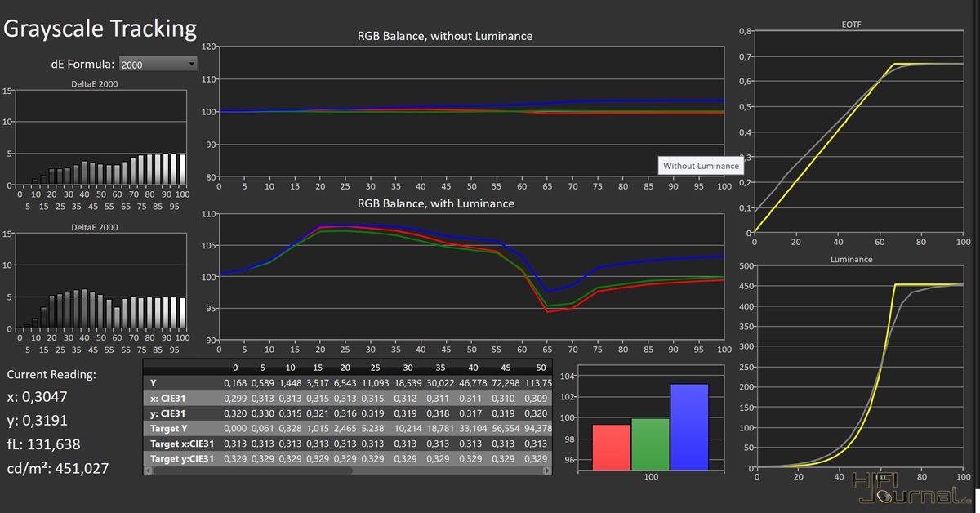This screenshot has width=980, height=513.
Task: Click the EOTF graph title
Action: pos(851,25)
